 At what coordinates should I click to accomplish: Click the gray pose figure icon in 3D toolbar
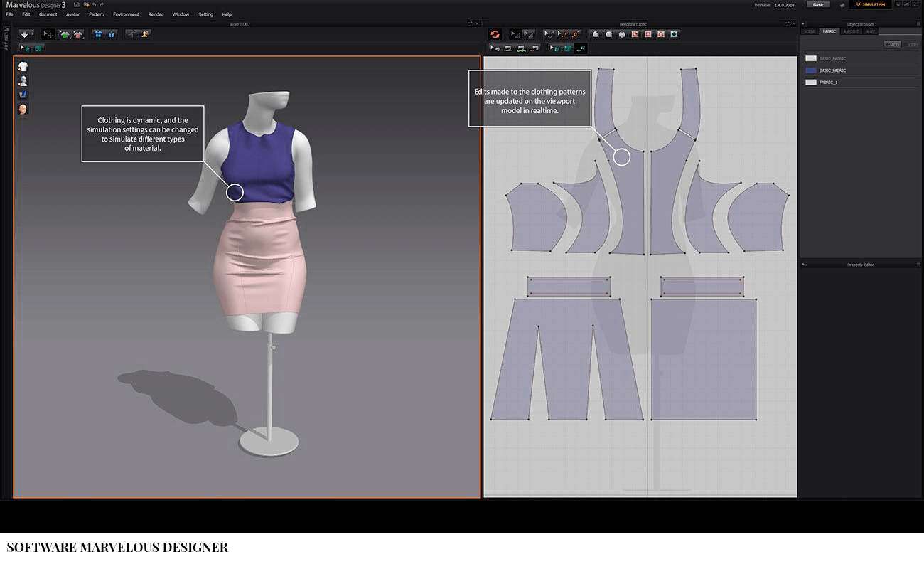pyautogui.click(x=132, y=33)
